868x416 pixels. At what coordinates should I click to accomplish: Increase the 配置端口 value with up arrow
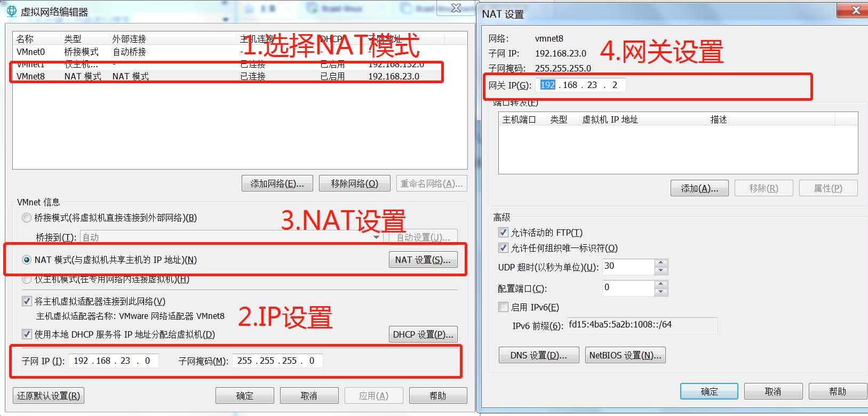coord(661,284)
